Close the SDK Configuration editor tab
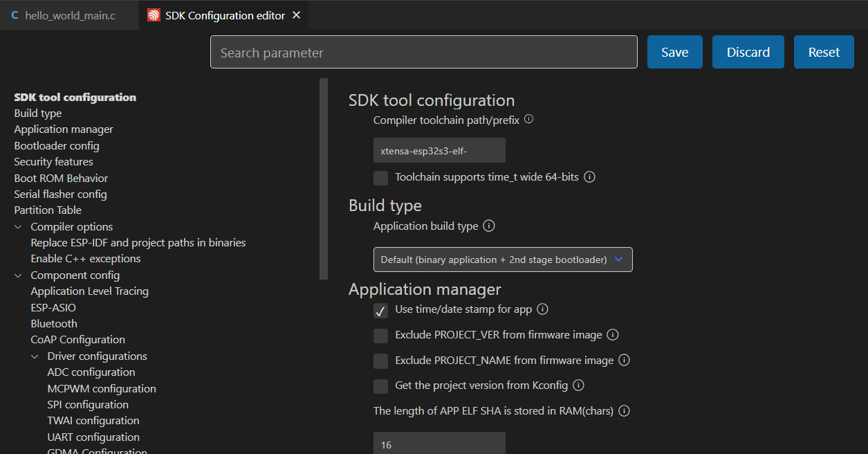This screenshot has height=454, width=868. 297,15
